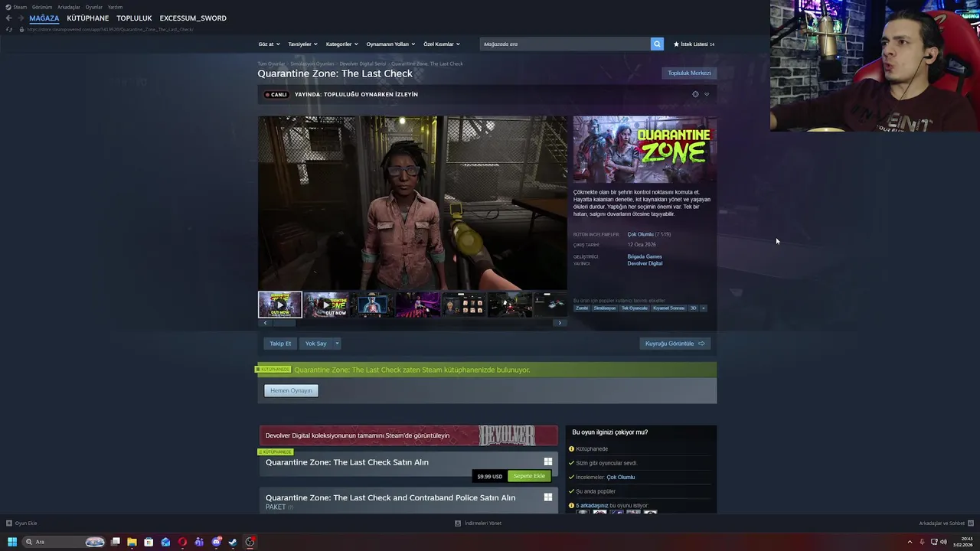This screenshot has width=980, height=551.
Task: Show hidden system tray icons
Action: [910, 542]
